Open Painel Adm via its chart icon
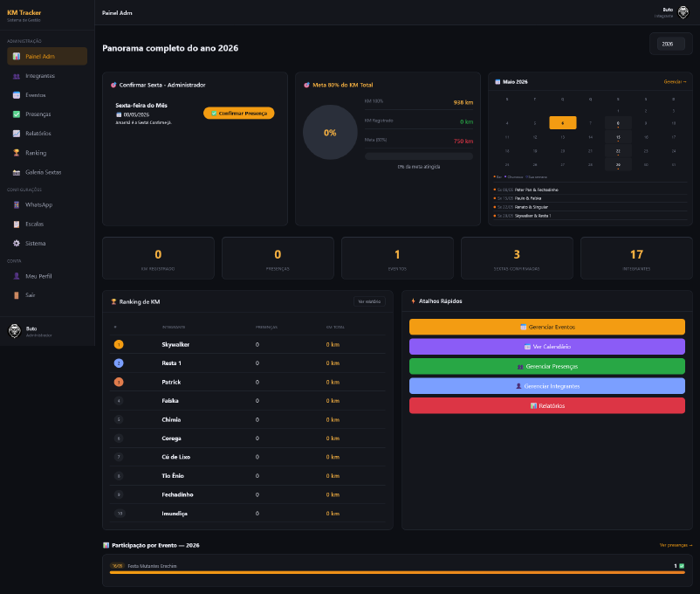 pos(17,56)
